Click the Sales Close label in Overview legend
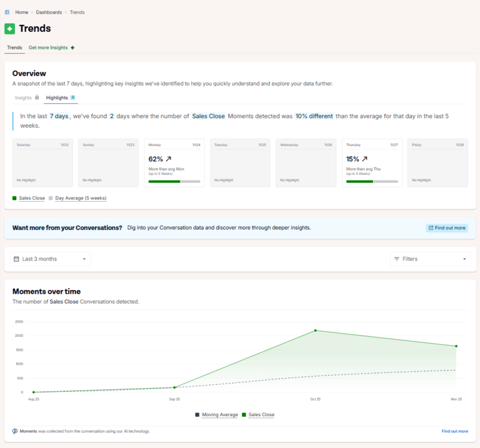480x448 pixels. [32, 198]
